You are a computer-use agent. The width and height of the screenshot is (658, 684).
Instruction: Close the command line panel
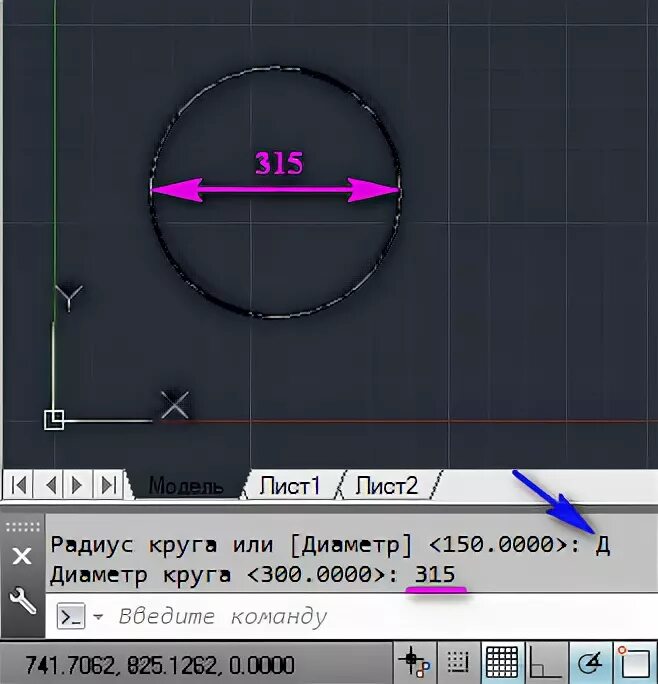tap(22, 556)
